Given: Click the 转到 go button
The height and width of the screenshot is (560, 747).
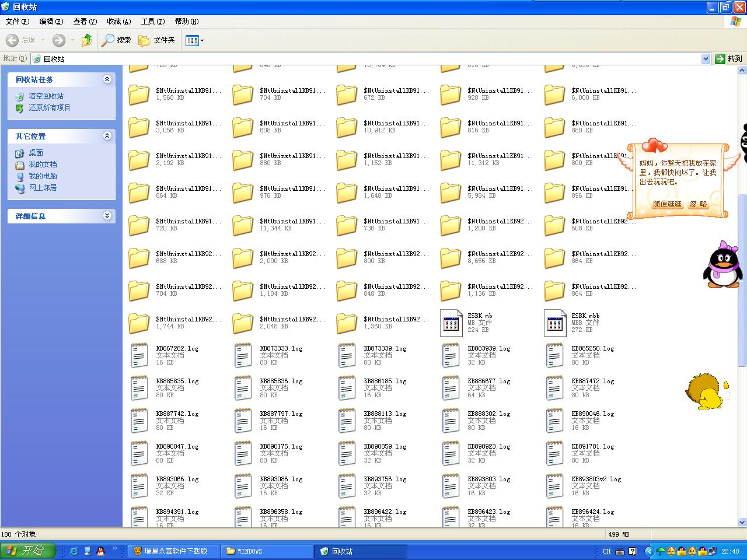Looking at the screenshot, I should click(729, 59).
